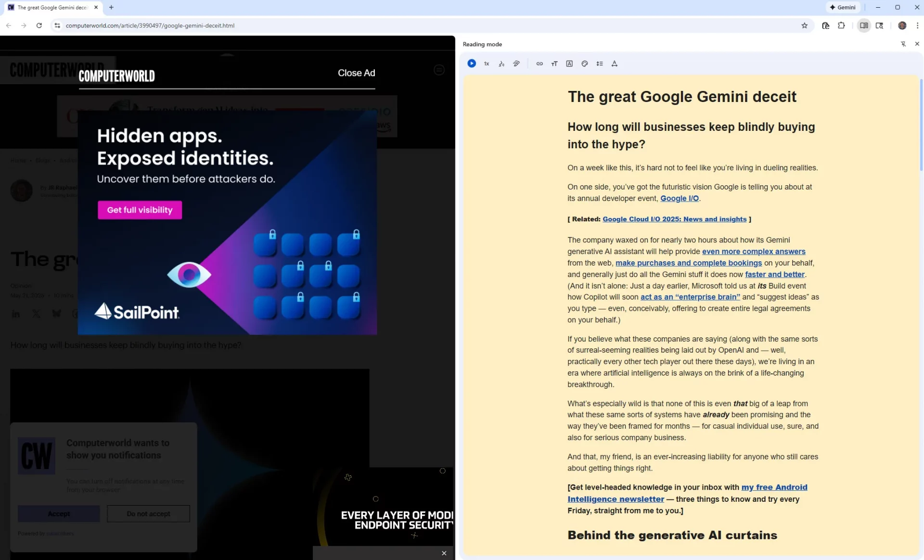Open the voice selection icon in Reading mode
The width and height of the screenshot is (924, 560).
click(501, 63)
